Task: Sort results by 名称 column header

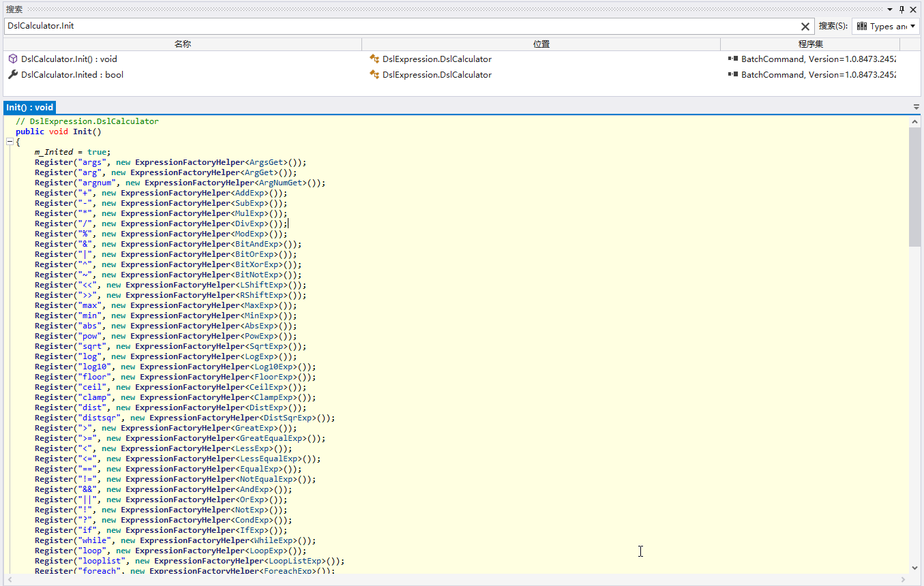Action: pyautogui.click(x=183, y=44)
